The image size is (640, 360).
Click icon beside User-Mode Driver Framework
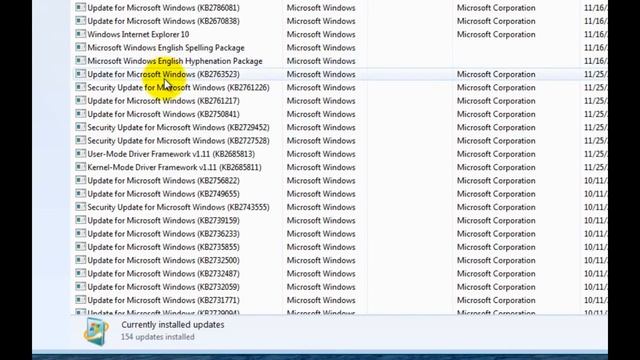tap(80, 153)
